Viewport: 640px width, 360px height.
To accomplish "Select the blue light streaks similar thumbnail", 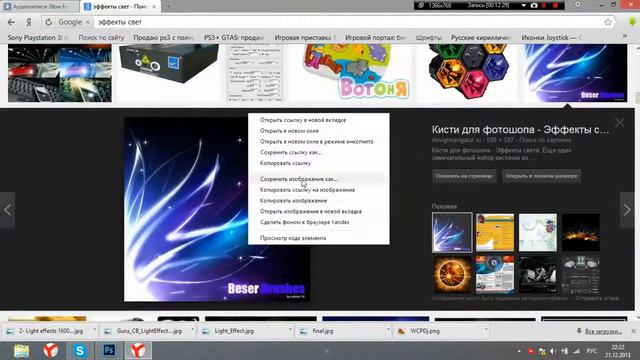I will [x=452, y=232].
